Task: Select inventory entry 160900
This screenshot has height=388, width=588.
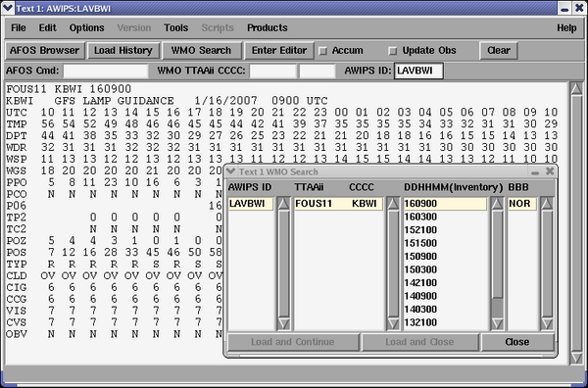Action: pos(445,204)
